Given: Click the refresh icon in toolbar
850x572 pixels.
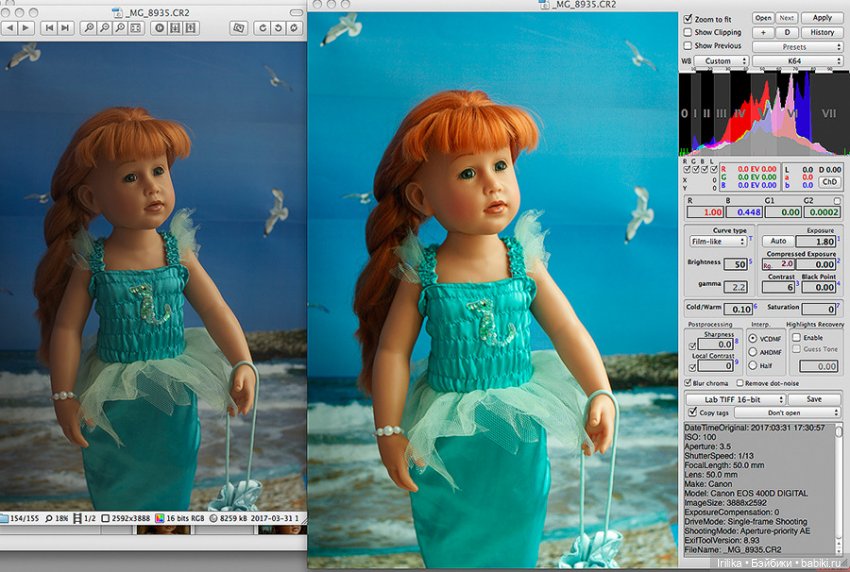Looking at the screenshot, I should 291,28.
